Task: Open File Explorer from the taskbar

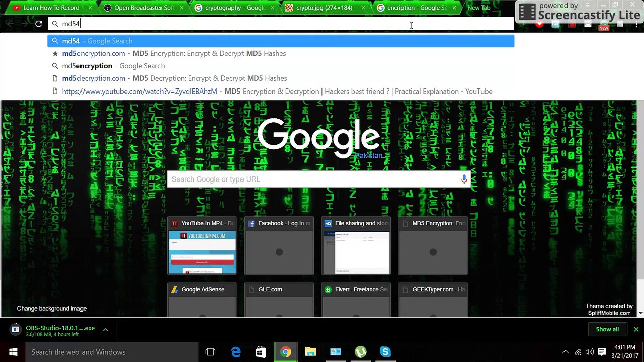Action: pyautogui.click(x=310, y=352)
